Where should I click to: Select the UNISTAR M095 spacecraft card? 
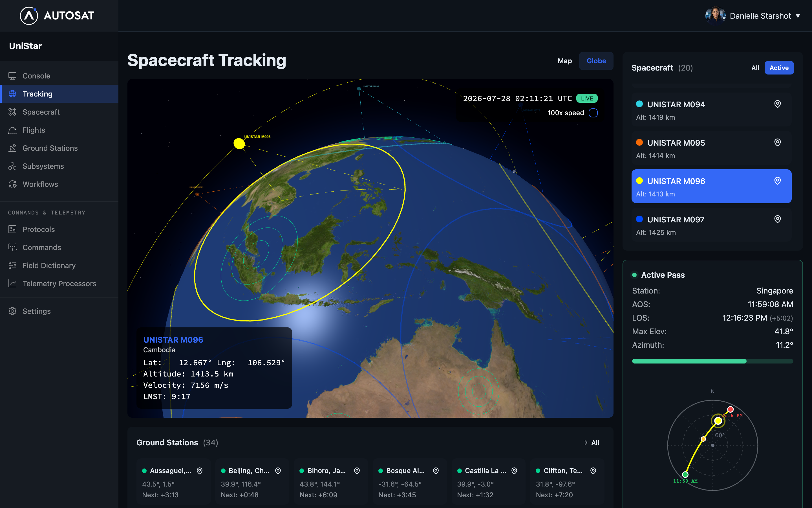[x=711, y=148]
